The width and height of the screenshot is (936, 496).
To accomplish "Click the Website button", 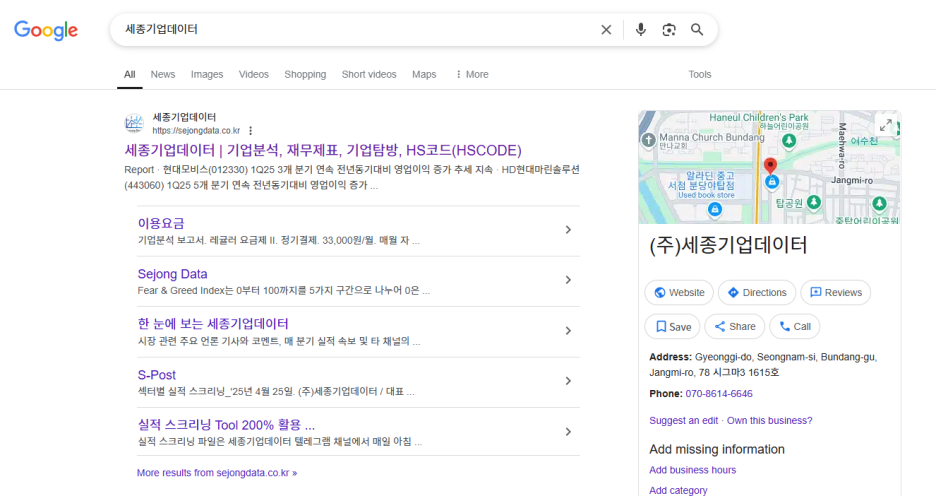I will [x=679, y=292].
